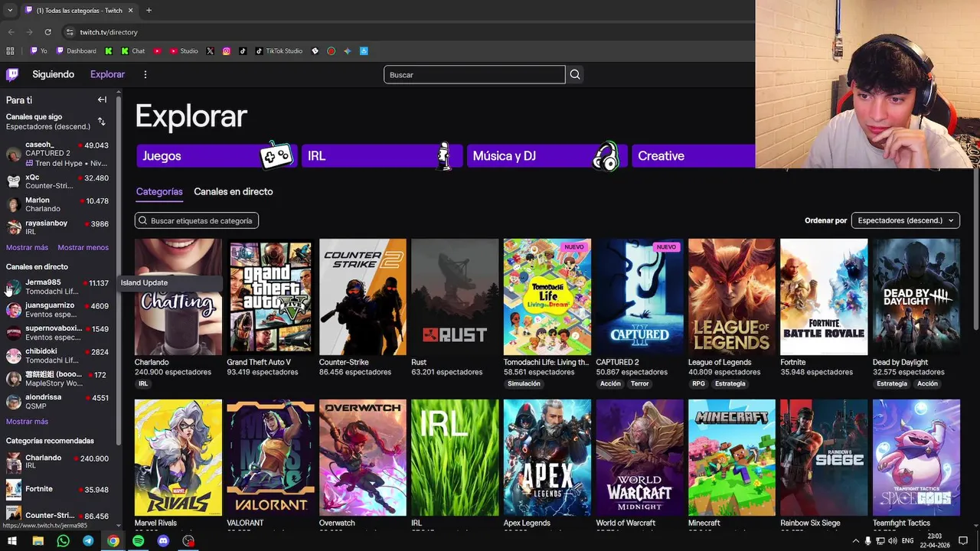This screenshot has height=551, width=980.
Task: Change sort order of followed channels
Action: (x=101, y=122)
